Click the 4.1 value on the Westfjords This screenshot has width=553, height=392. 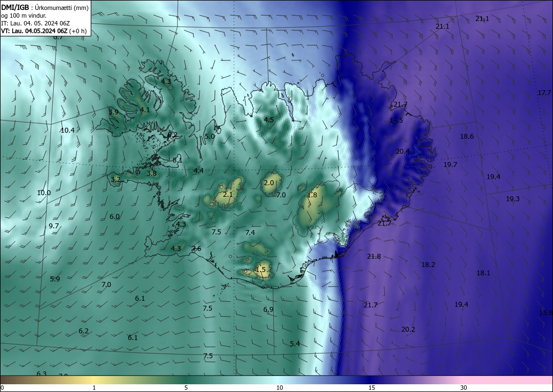pos(144,109)
